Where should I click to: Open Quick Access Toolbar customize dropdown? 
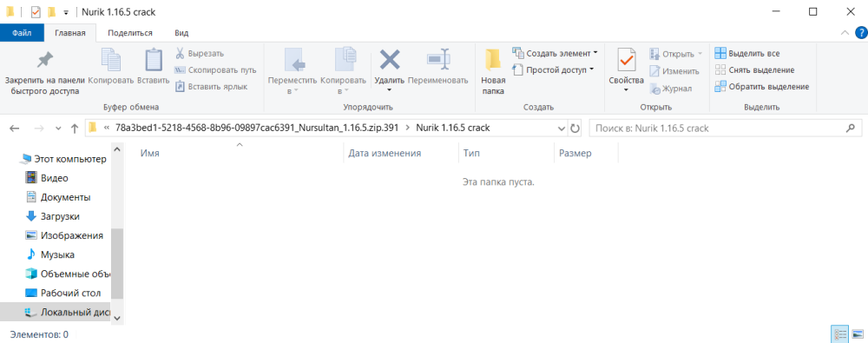(66, 12)
